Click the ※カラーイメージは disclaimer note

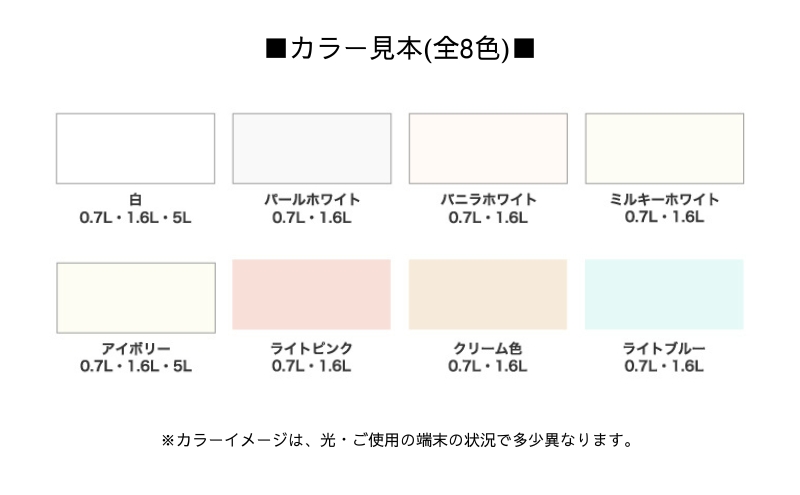pos(397,440)
